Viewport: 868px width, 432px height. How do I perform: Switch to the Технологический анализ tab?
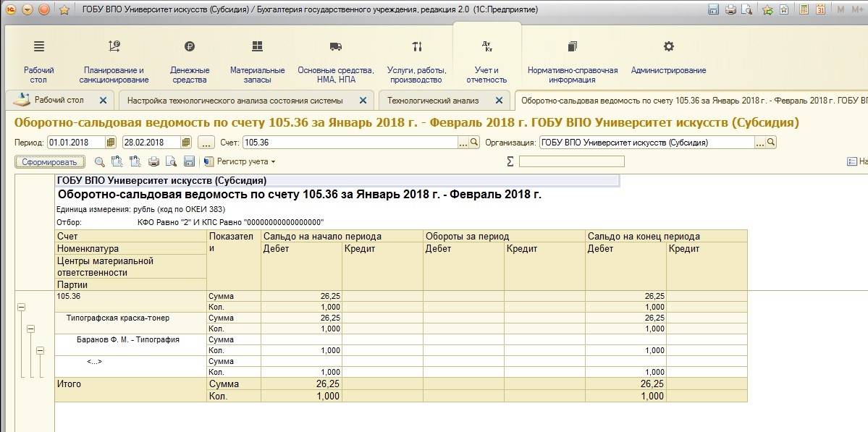pos(433,101)
